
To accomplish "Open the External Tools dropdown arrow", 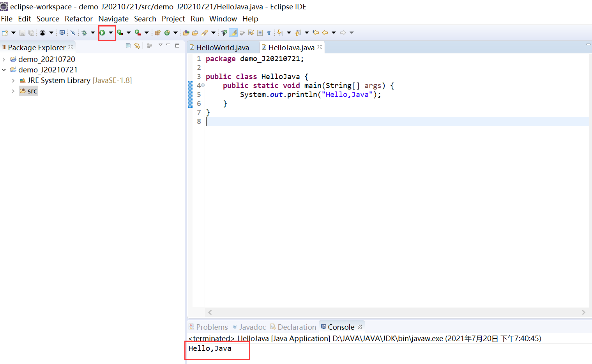I will point(147,33).
